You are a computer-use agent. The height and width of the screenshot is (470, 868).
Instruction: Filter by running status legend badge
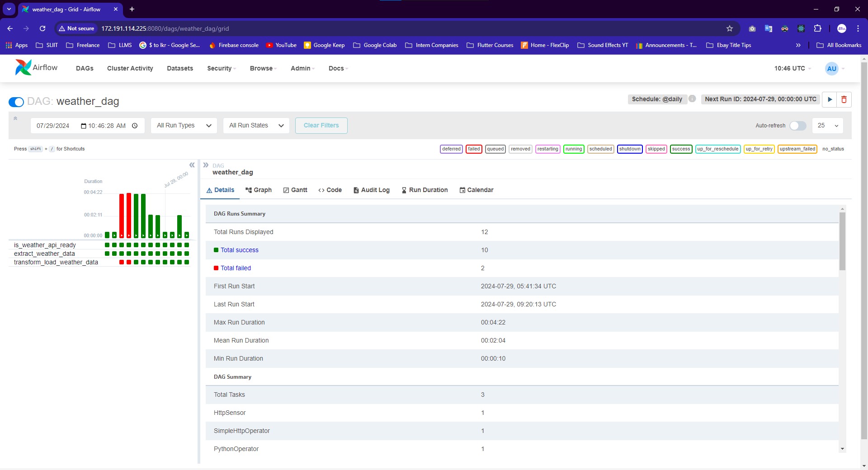tap(574, 149)
